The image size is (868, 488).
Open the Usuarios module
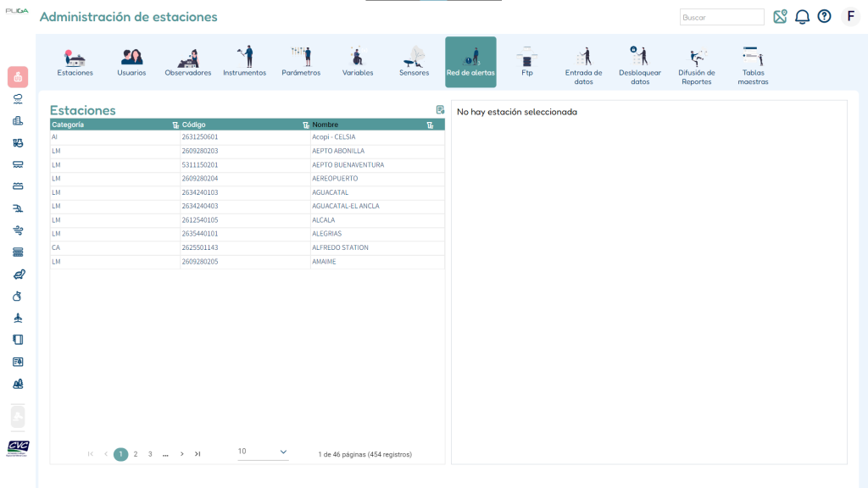[131, 62]
